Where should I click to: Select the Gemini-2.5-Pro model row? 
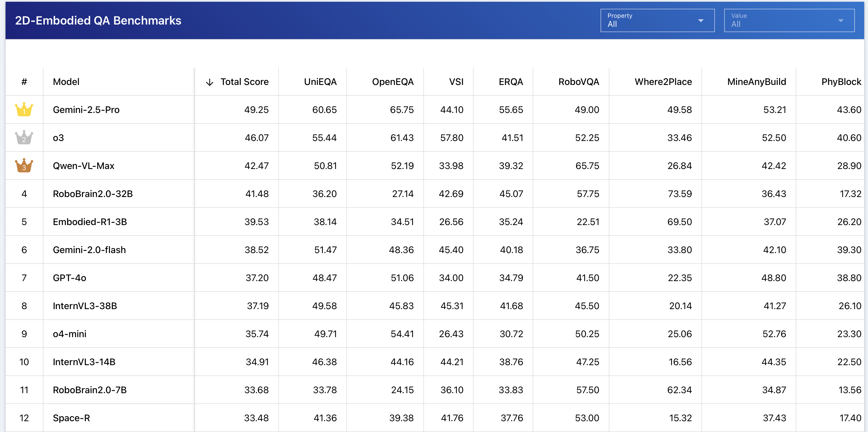86,110
